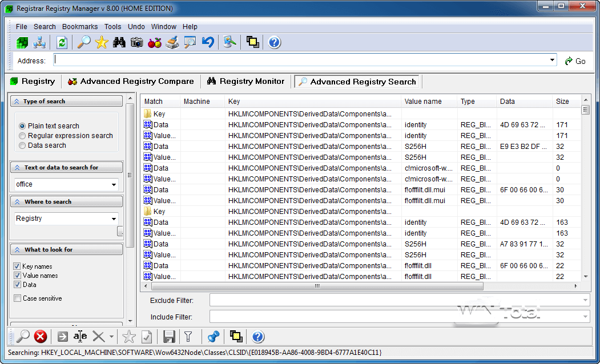Sort results by the Value name column header

[423, 102]
